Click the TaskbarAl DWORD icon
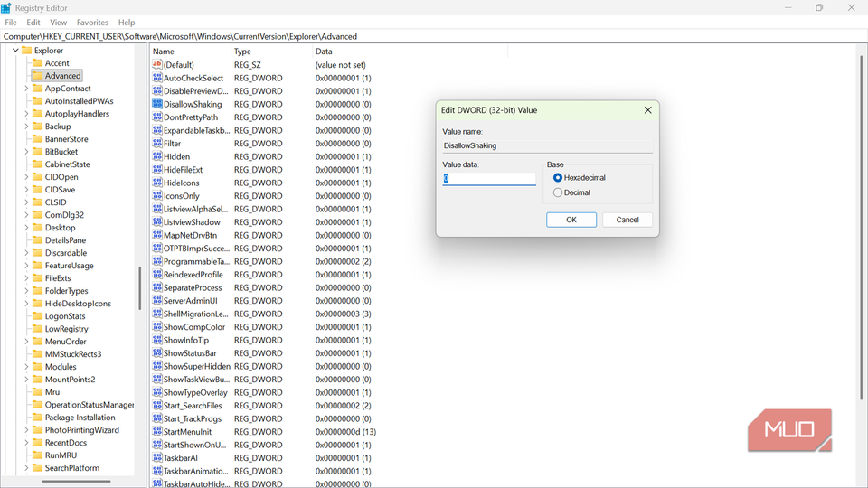The height and width of the screenshot is (488, 868). [x=157, y=458]
